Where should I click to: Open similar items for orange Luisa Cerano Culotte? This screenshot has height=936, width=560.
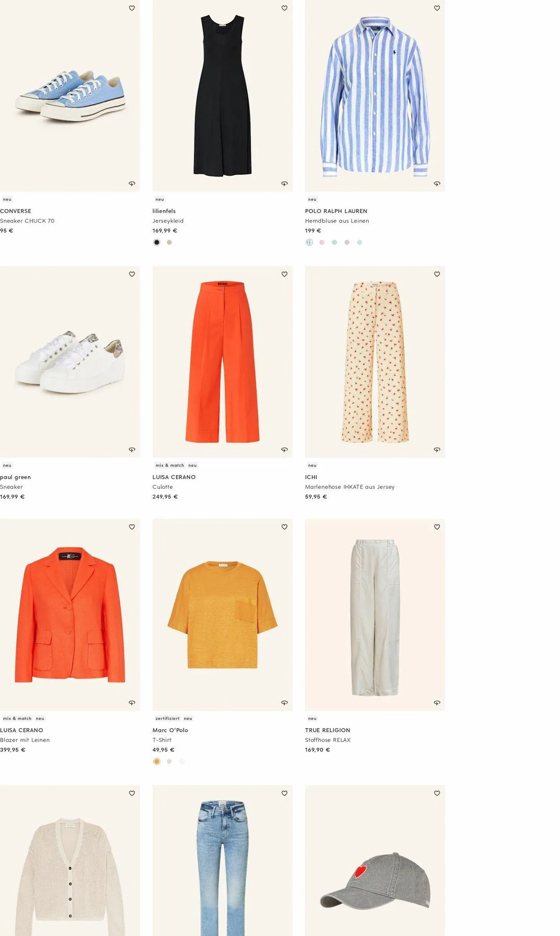284,449
